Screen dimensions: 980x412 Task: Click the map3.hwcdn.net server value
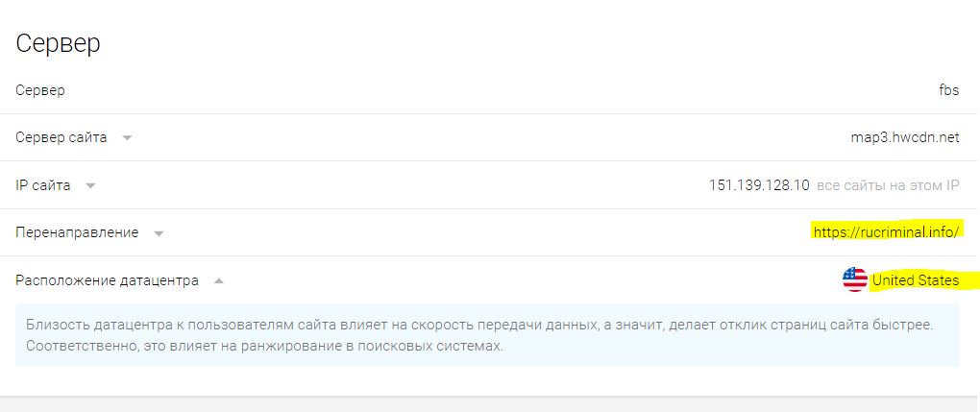click(x=904, y=137)
